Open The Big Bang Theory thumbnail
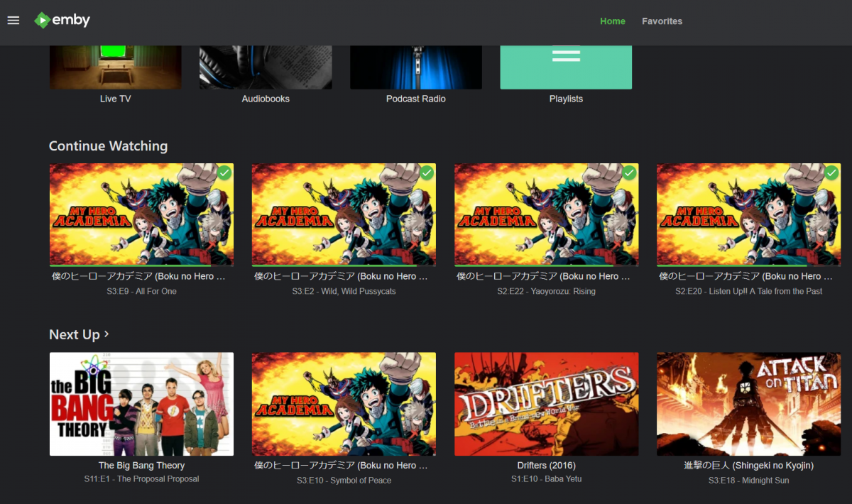 pos(141,404)
